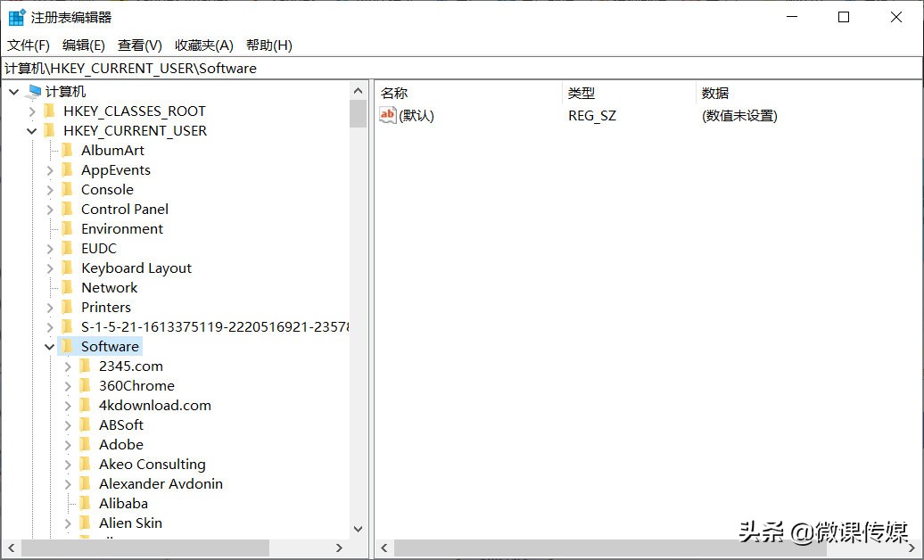Expand the Adobe key
Viewport: 924px width, 560px height.
[68, 444]
